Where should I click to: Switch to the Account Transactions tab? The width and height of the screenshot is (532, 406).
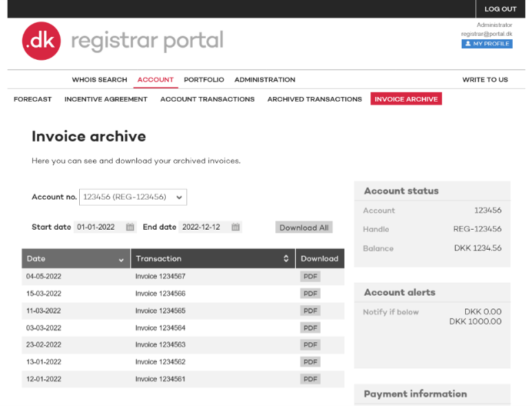207,99
